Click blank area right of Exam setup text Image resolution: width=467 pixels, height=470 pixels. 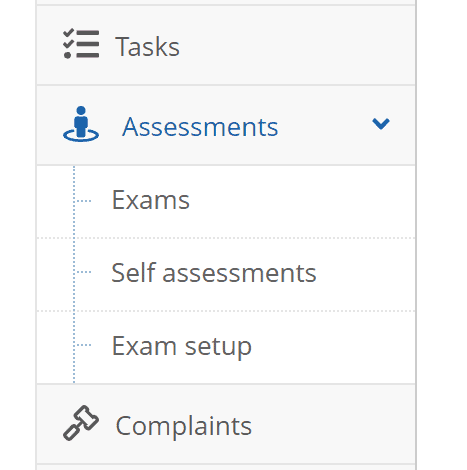click(x=333, y=347)
